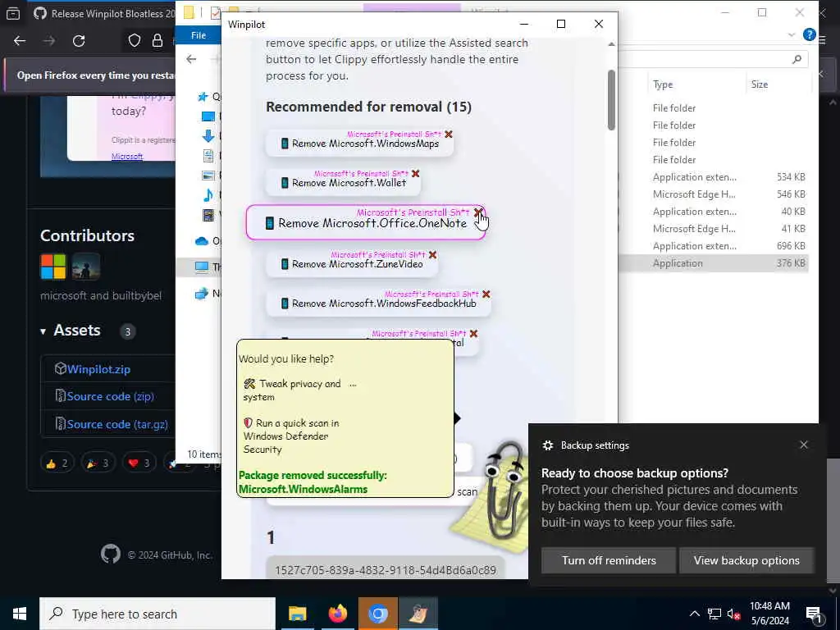
Task: Click View backup options button
Action: pos(746,560)
